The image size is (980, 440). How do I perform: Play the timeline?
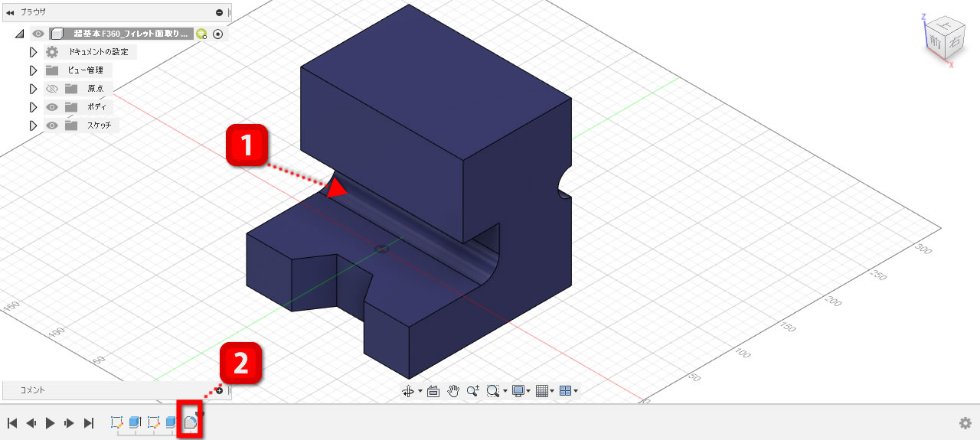(51, 423)
